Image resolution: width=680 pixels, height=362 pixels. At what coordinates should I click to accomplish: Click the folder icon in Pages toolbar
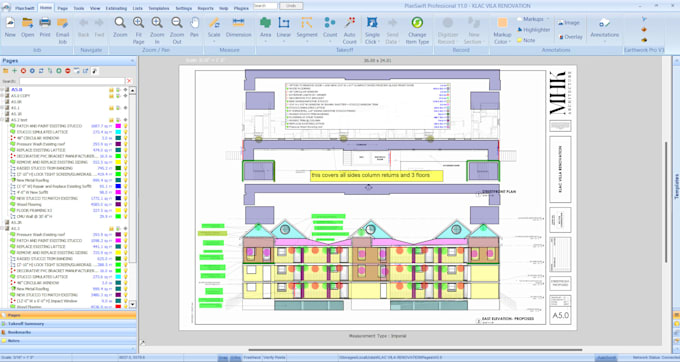[x=5, y=71]
